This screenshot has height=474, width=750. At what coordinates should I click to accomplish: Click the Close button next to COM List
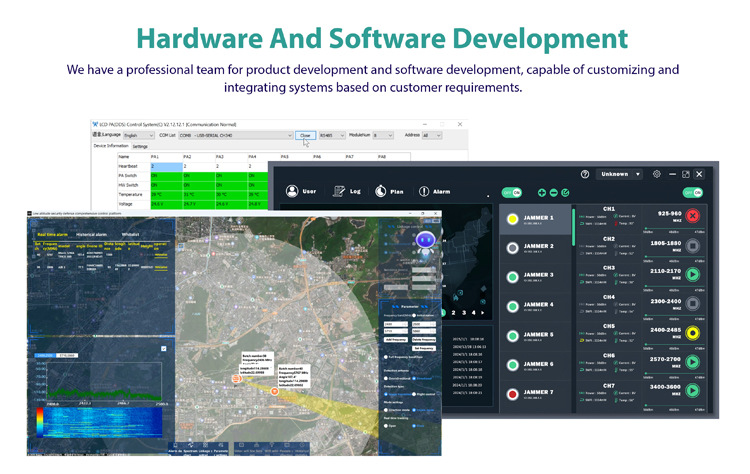pyautogui.click(x=304, y=135)
